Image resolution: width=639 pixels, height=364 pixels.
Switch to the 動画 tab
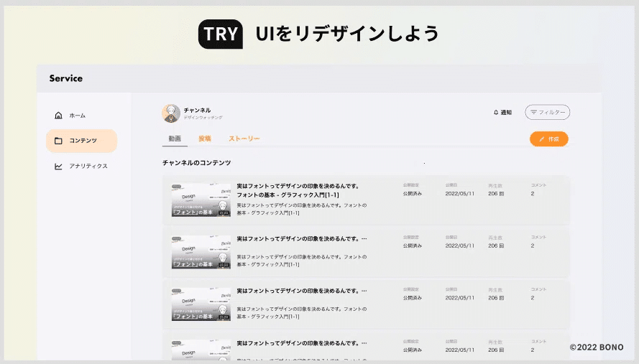coord(175,139)
